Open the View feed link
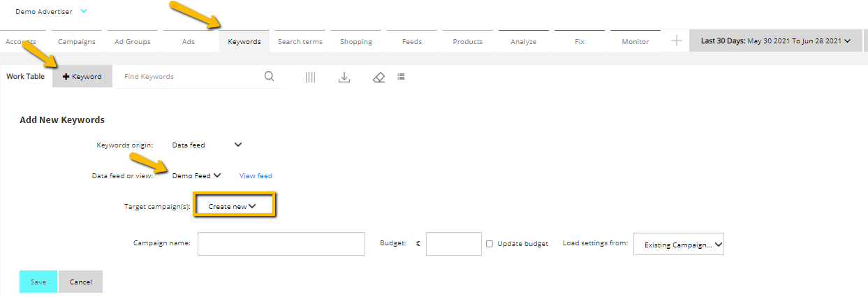Viewport: 868px width, 297px height. 256,176
